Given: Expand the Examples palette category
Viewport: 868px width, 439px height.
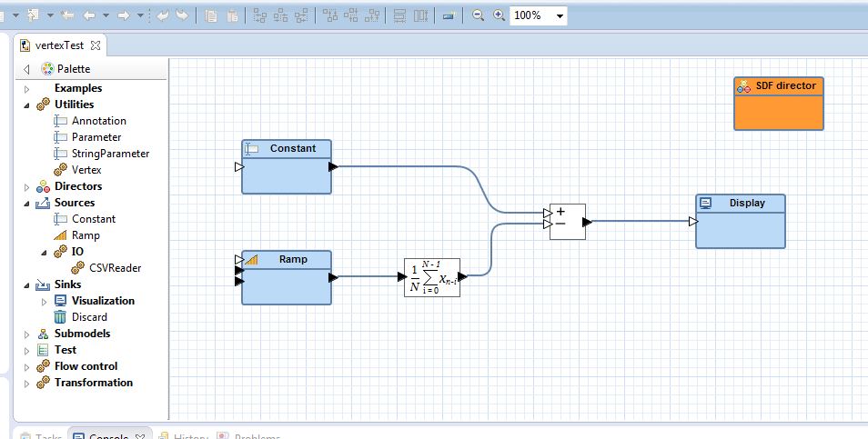Looking at the screenshot, I should (x=26, y=88).
